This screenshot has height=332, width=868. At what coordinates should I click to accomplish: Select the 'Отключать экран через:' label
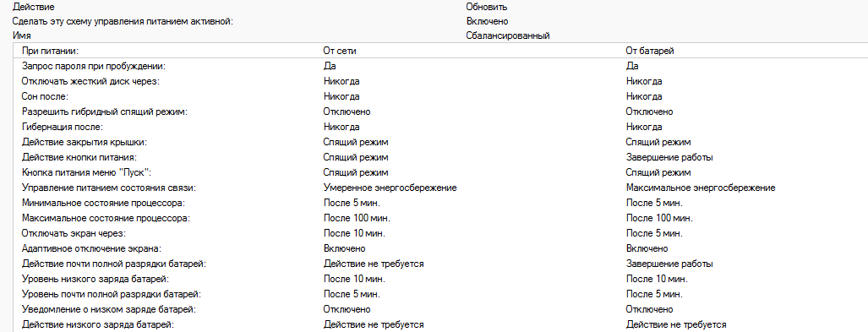click(74, 233)
